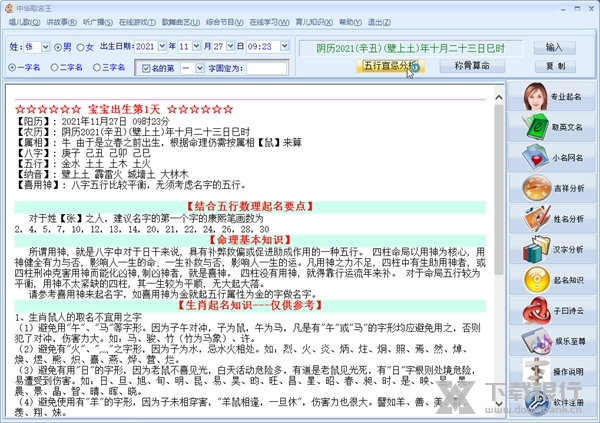600x423 pixels.
Task: Open the 姓名分析 brush icon
Action: (x=536, y=219)
